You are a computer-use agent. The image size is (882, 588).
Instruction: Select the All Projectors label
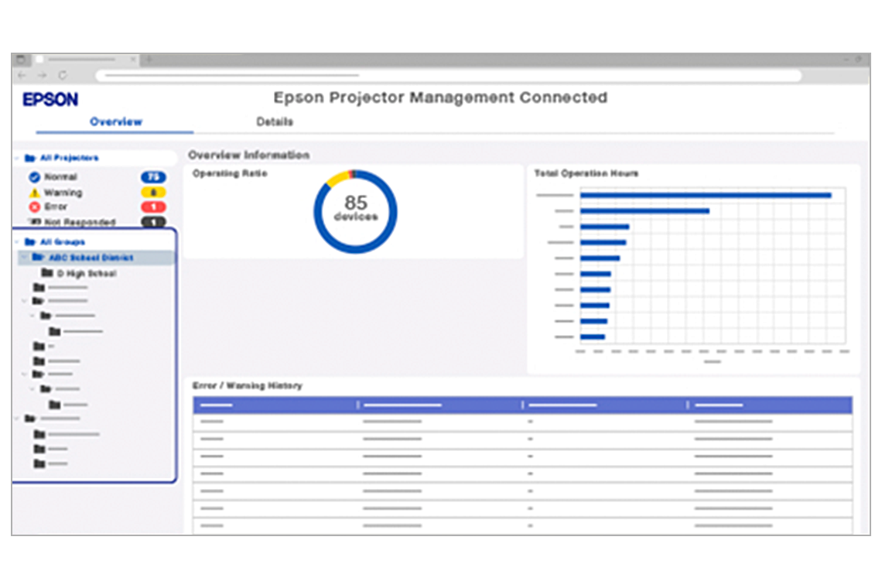click(x=69, y=158)
